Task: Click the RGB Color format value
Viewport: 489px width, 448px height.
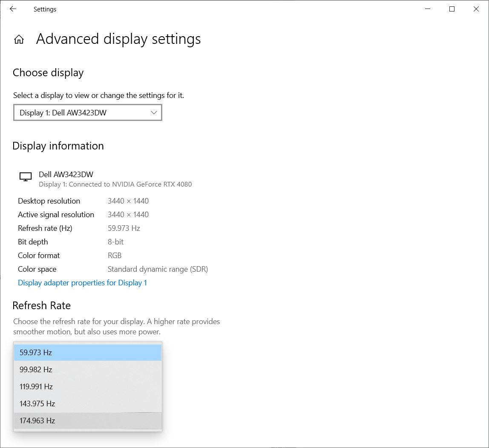Action: click(x=115, y=256)
